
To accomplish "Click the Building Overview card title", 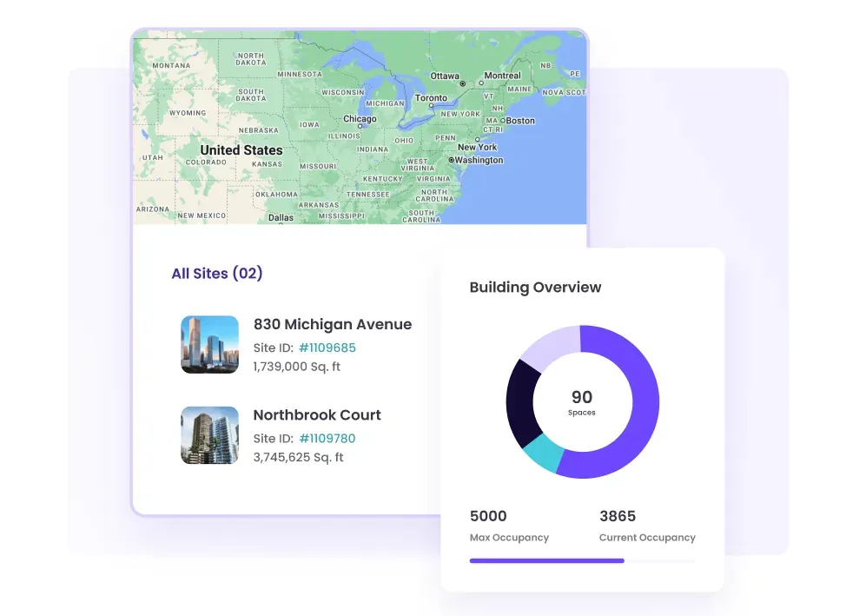I will pyautogui.click(x=535, y=288).
